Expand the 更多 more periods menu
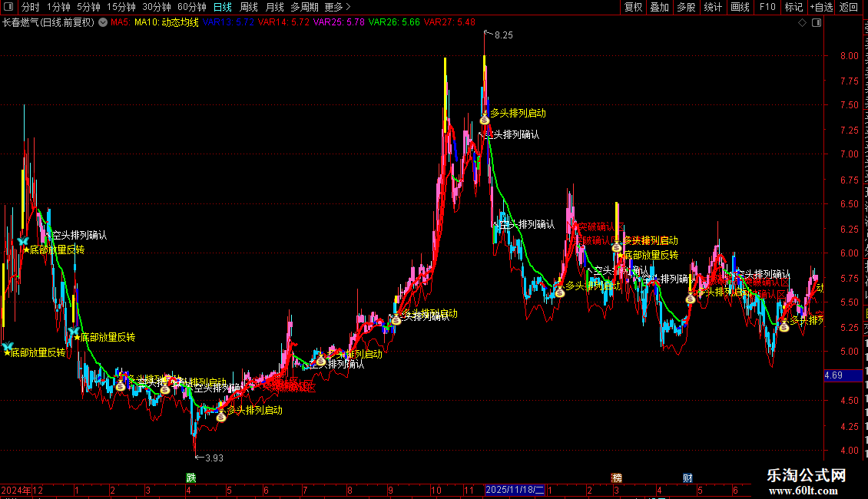868x499 pixels. click(337, 7)
